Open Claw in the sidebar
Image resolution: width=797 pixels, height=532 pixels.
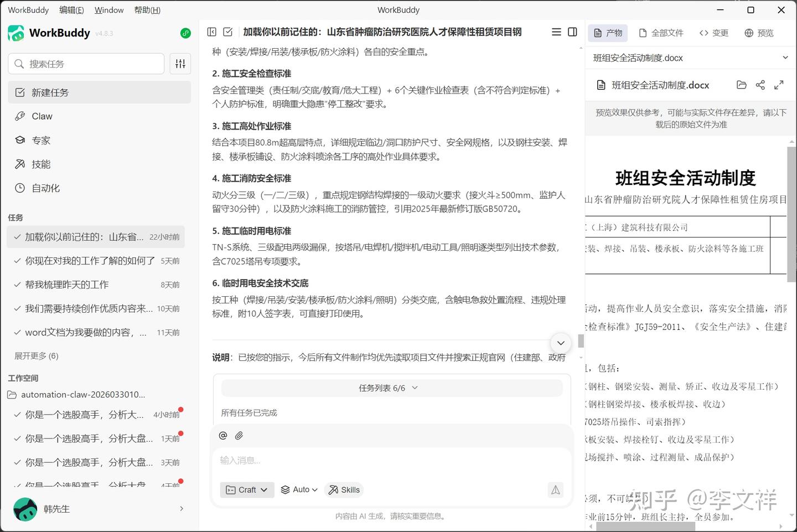tap(100, 116)
